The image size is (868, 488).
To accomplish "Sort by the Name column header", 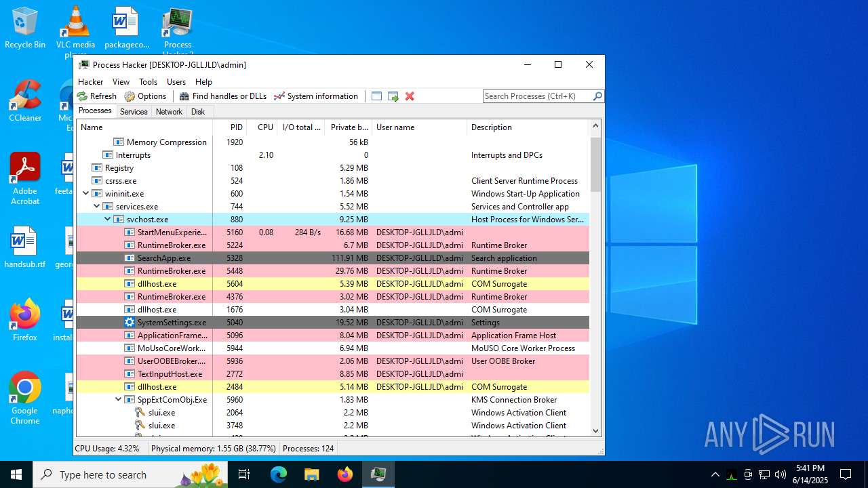I will click(144, 127).
